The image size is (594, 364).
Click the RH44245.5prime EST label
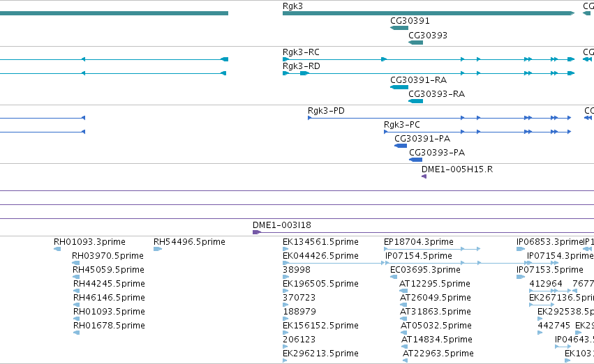tap(109, 283)
